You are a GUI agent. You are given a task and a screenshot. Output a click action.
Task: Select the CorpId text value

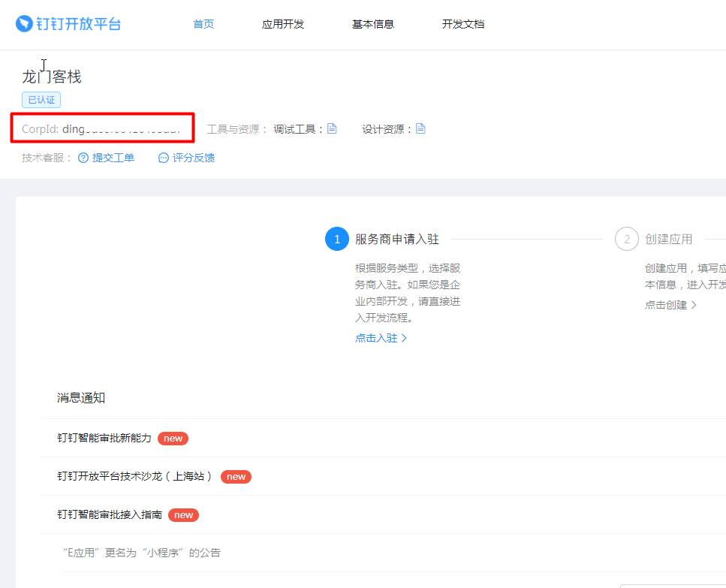(122, 128)
